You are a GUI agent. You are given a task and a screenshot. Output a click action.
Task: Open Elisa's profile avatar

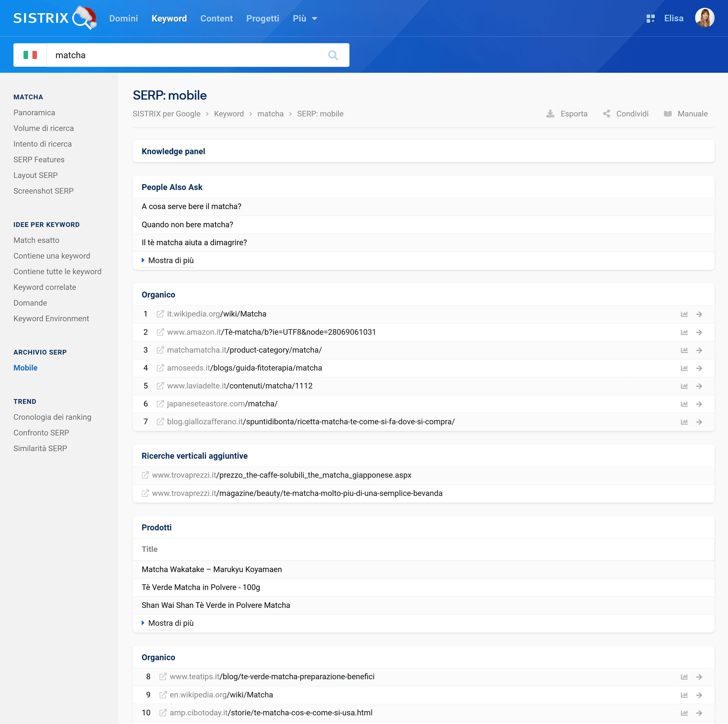704,18
